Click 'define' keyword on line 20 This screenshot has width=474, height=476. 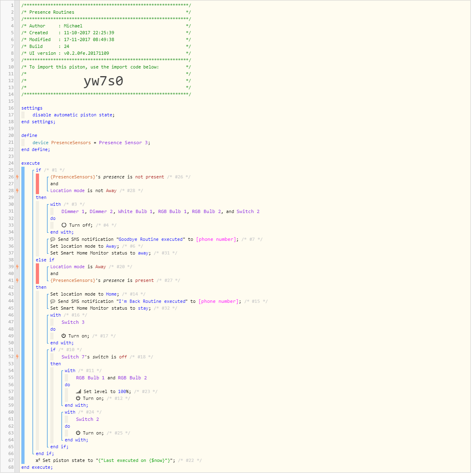coord(29,136)
